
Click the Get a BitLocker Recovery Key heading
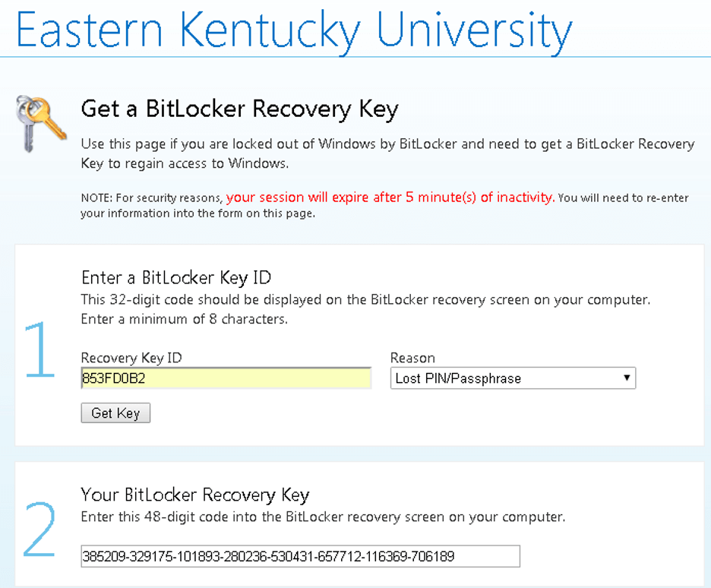[239, 109]
